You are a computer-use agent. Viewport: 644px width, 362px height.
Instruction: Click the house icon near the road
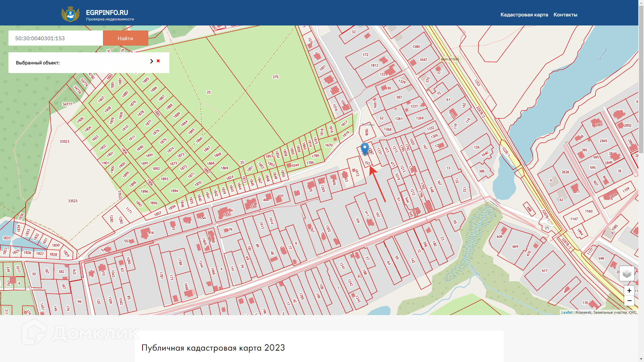point(547,228)
